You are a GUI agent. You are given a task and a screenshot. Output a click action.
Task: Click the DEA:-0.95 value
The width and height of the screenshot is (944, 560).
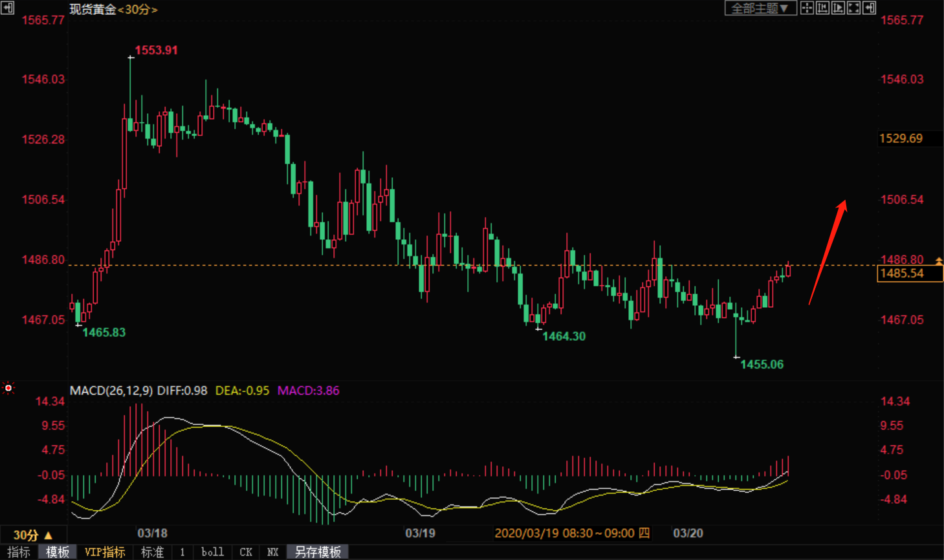(x=242, y=391)
